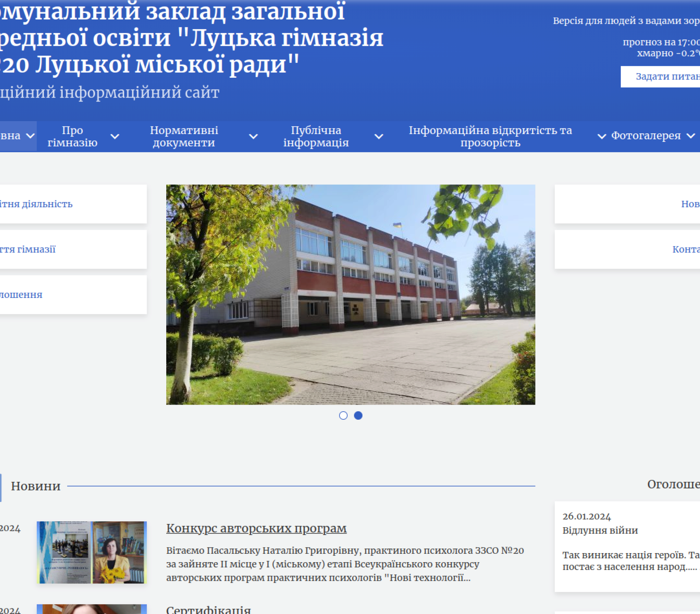The image size is (700, 614).
Task: Open Фотогалерея menu item
Action: click(646, 136)
